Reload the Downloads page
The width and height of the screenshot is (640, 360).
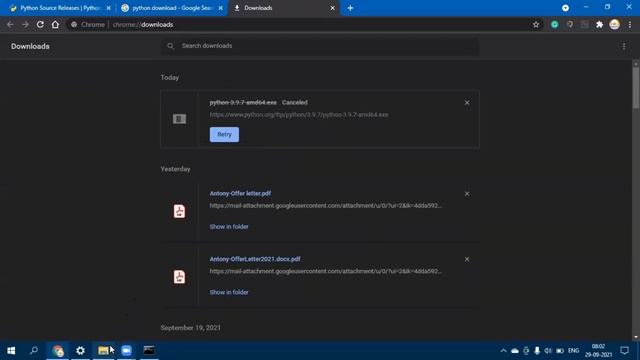pos(40,24)
